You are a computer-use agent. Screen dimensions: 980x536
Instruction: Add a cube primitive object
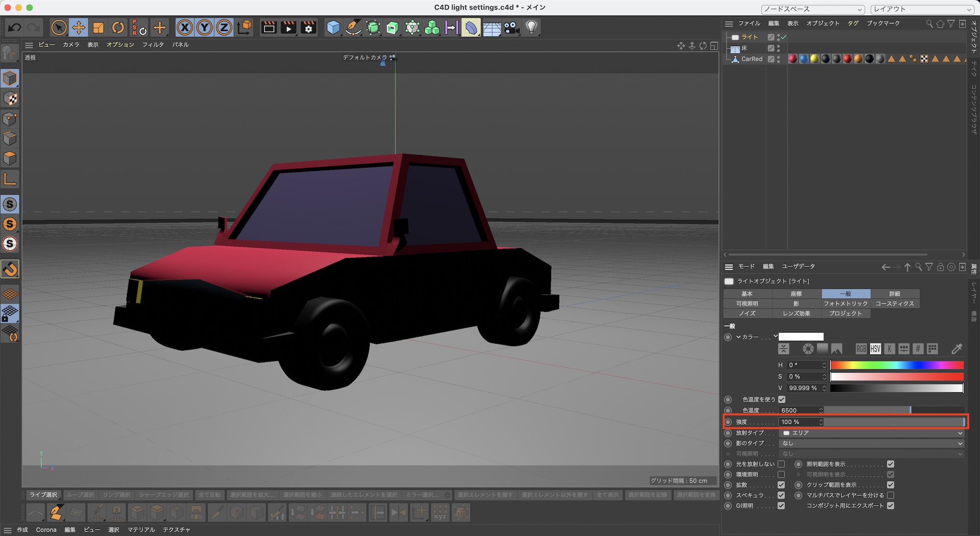(x=333, y=27)
